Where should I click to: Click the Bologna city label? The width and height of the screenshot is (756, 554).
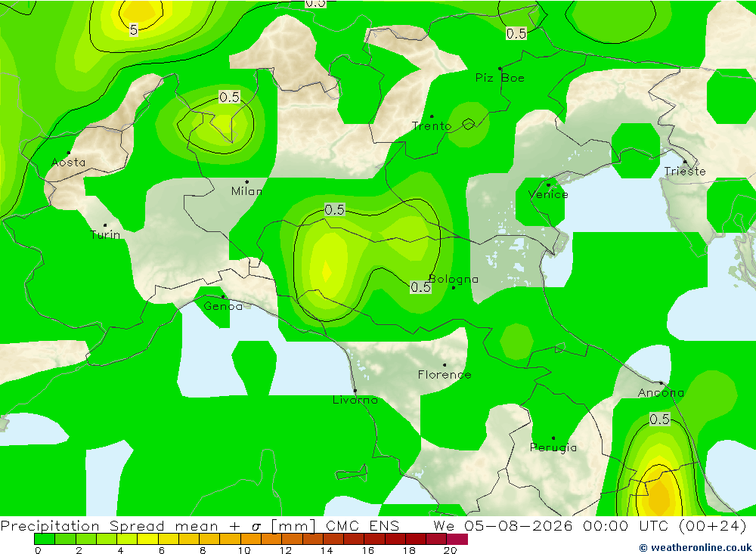(x=454, y=279)
